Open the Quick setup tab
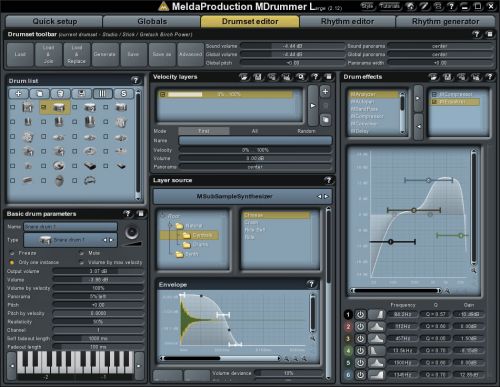 pos(54,21)
